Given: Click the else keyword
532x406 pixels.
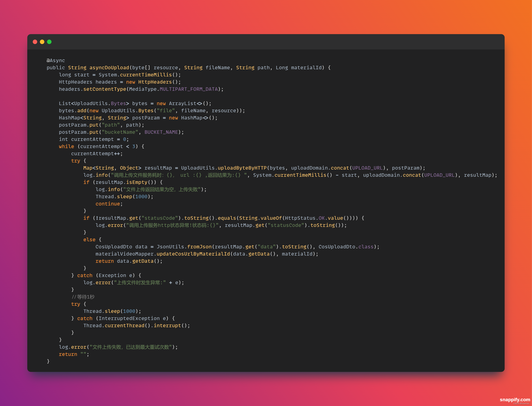Looking at the screenshot, I should point(89,240).
